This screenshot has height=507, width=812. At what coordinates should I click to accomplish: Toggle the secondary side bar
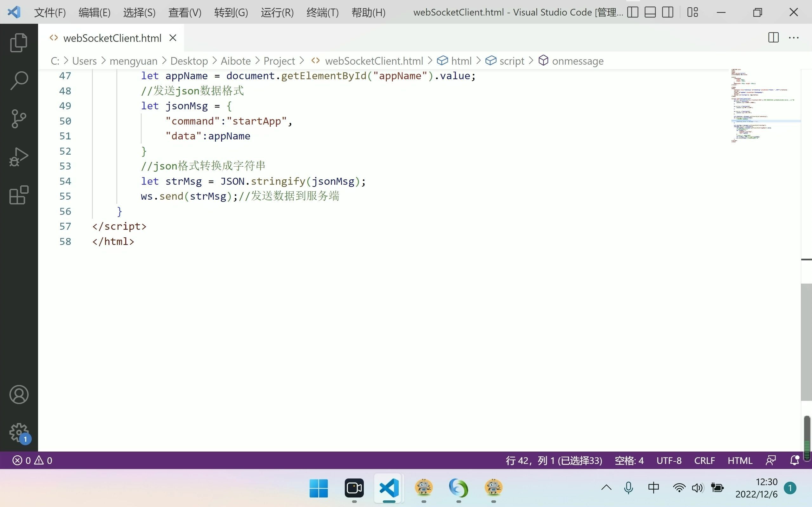[x=668, y=12]
